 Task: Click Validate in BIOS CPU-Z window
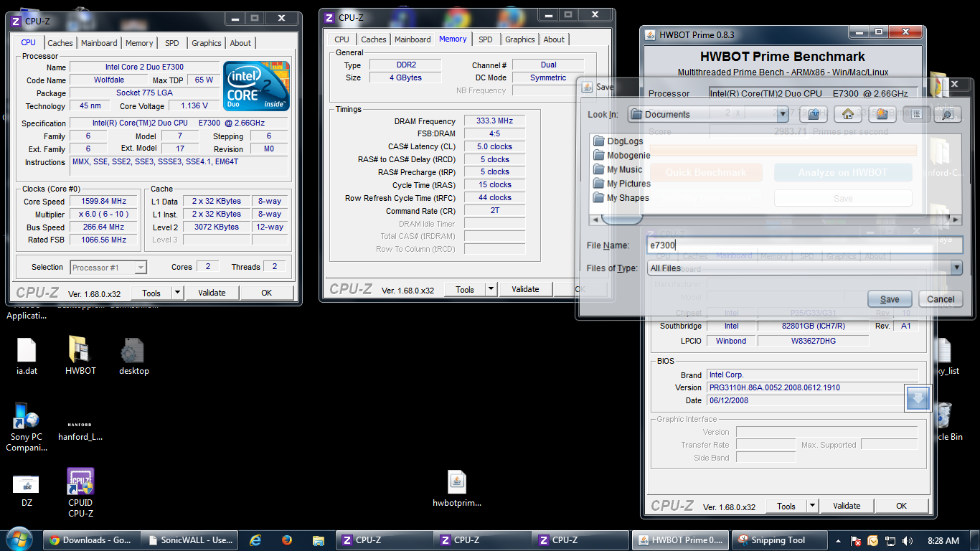(847, 506)
